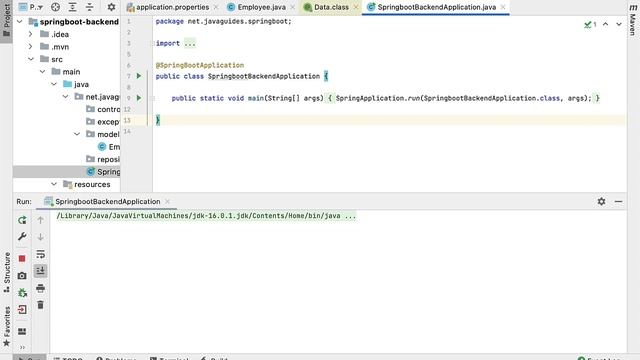The image size is (640, 360).
Task: Select the exception package in the tree
Action: tap(103, 122)
